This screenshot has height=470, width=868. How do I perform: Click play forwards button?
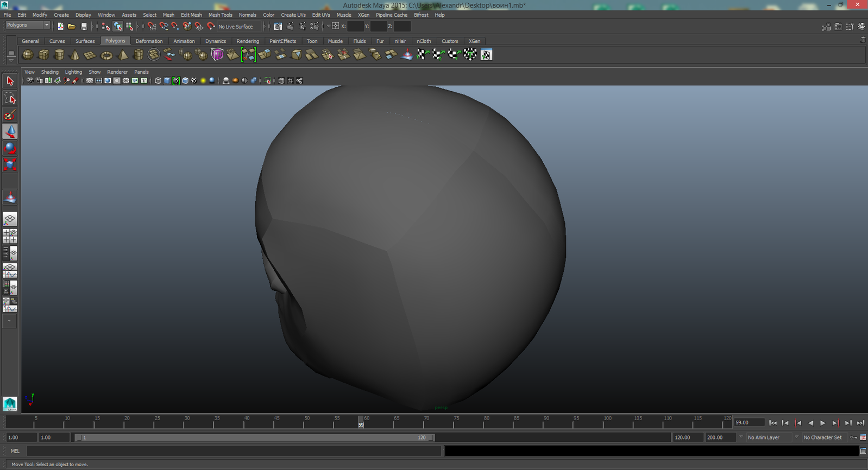tap(823, 423)
